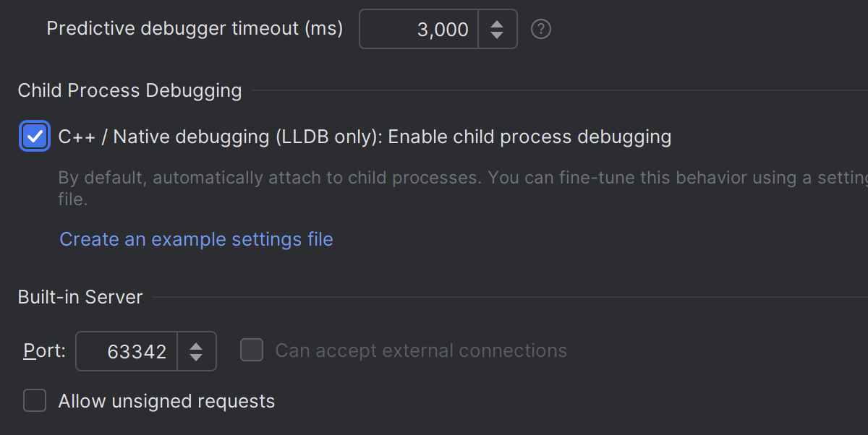Click the predictive debugger timeout value field
868x435 pixels.
point(420,29)
